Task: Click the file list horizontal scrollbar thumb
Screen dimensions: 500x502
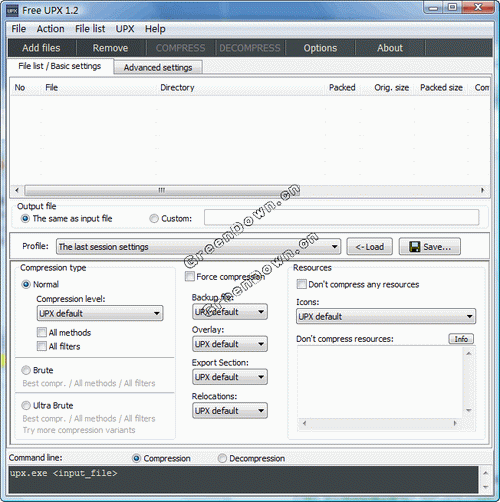Action: pos(162,190)
